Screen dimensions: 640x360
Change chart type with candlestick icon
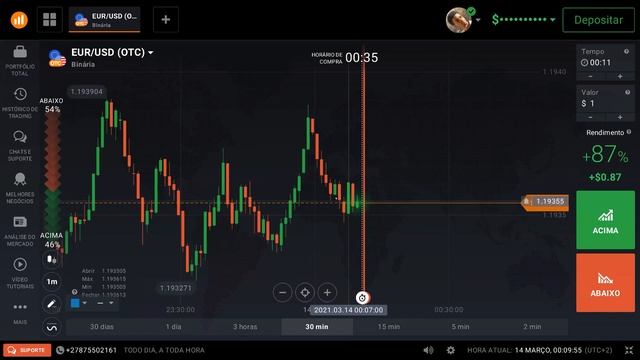point(52,259)
